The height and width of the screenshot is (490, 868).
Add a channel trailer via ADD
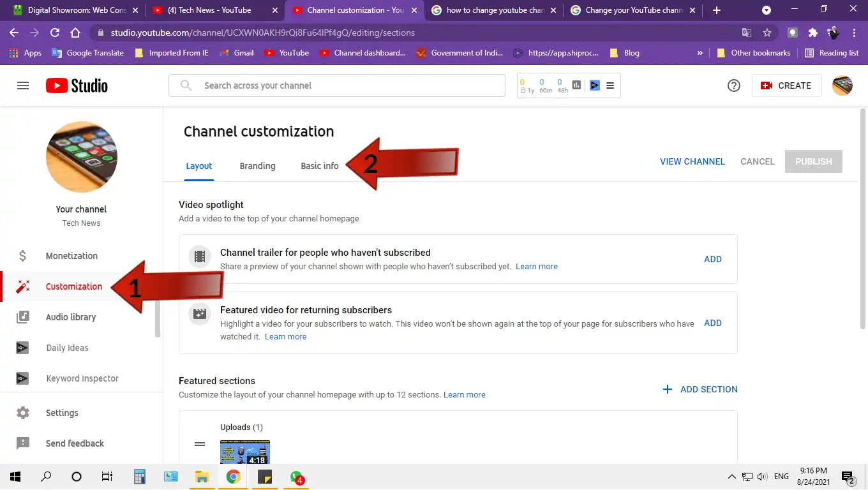click(x=713, y=259)
